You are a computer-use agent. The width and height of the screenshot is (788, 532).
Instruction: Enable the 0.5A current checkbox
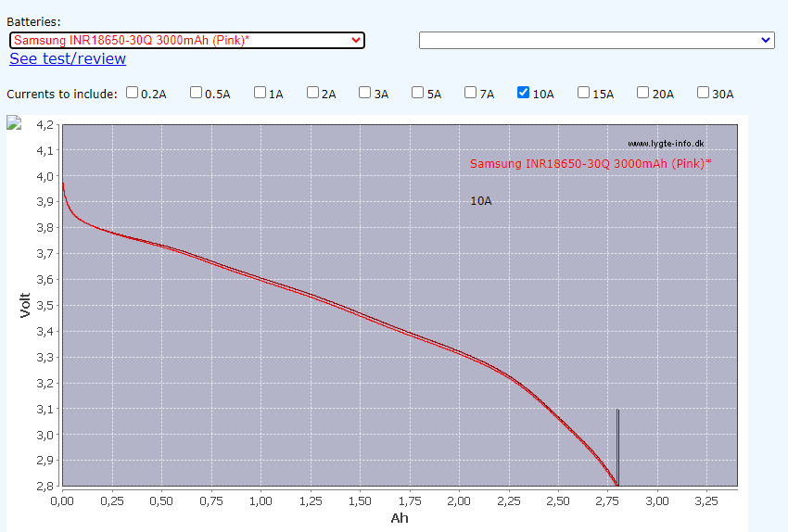[196, 93]
